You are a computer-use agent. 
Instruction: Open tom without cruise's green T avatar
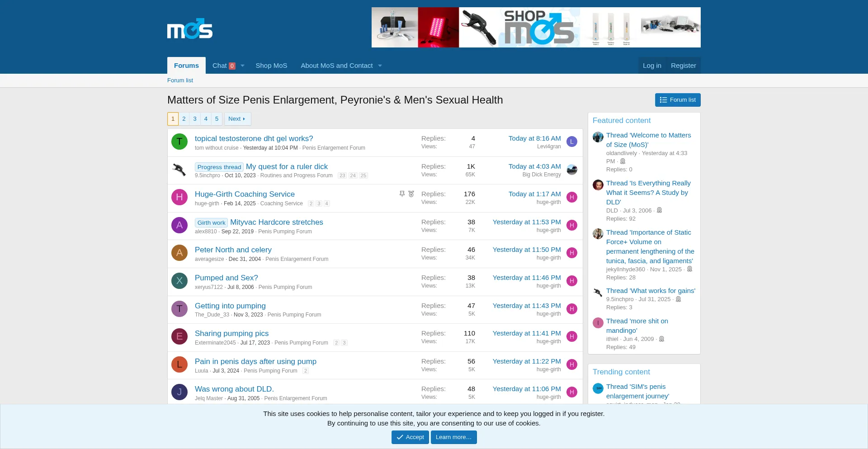[179, 142]
